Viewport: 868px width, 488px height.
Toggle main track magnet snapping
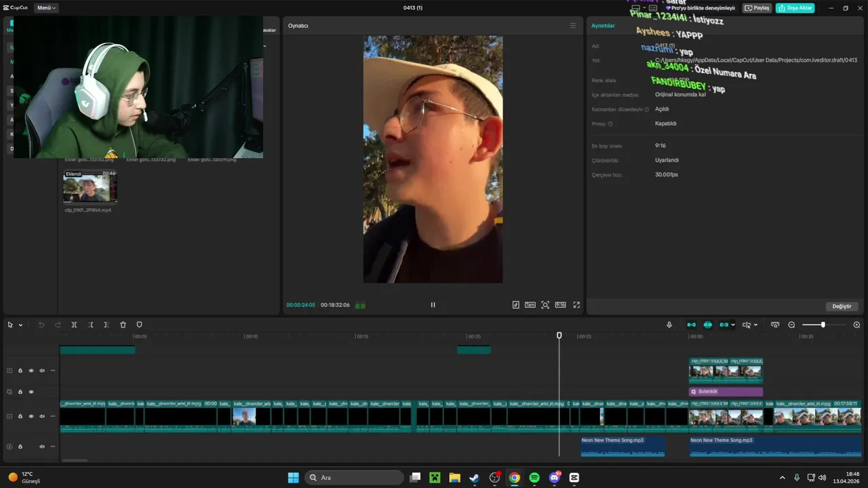[x=691, y=325]
